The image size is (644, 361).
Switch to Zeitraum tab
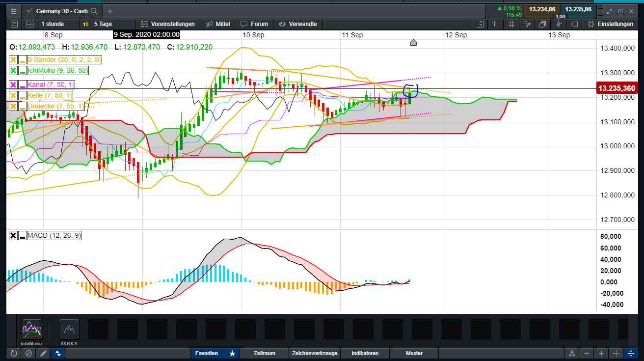click(x=264, y=353)
